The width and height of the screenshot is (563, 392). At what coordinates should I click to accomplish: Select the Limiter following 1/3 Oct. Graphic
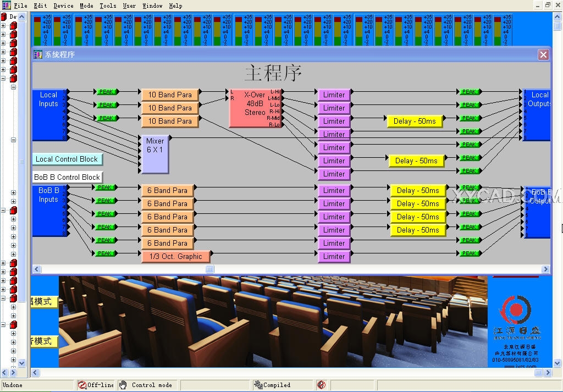[x=334, y=256]
